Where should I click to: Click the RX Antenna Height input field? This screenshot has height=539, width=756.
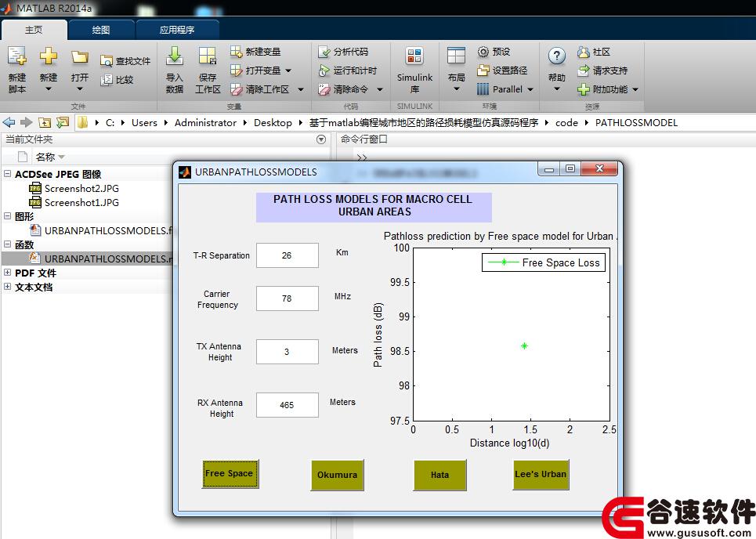click(x=288, y=405)
